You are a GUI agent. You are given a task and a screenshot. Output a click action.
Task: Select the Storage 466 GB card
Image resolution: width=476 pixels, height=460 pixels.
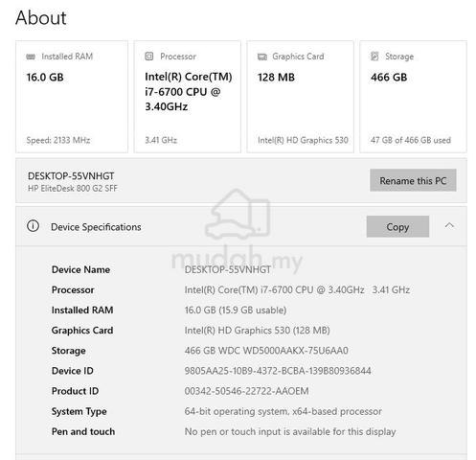(x=413, y=97)
